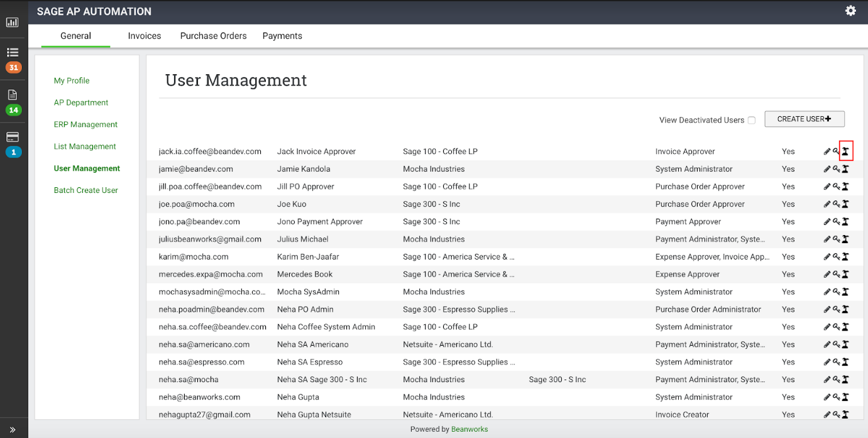
Task: Click email jamie@beandev.com
Action: 196,169
